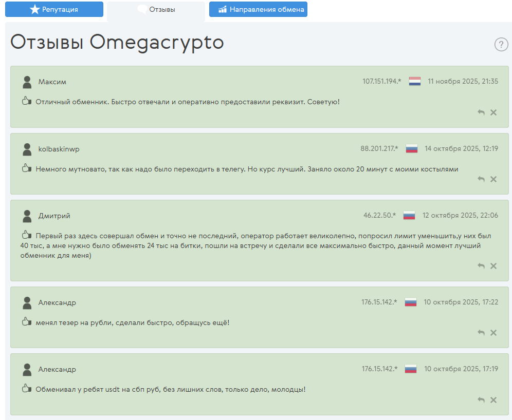Click the username kolbaskinwp

[x=59, y=148]
